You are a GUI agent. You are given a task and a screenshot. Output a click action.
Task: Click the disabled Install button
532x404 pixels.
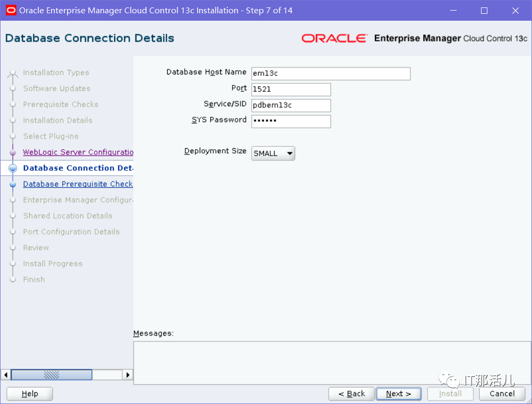[x=450, y=394]
